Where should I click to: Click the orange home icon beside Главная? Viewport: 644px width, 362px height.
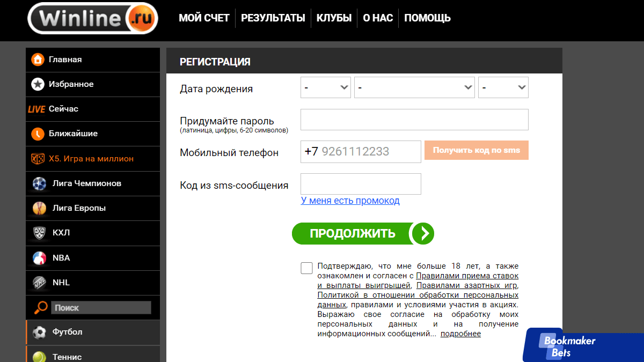tap(38, 60)
